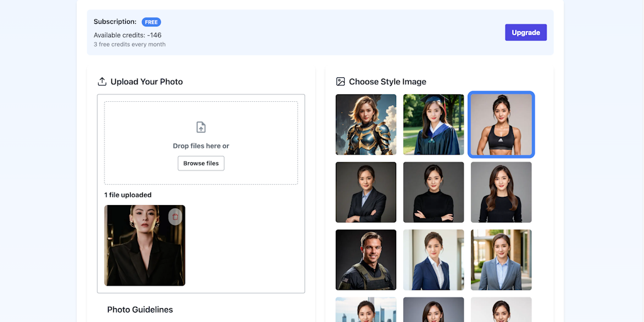Delete the uploaded photo with trash icon

[x=175, y=216]
